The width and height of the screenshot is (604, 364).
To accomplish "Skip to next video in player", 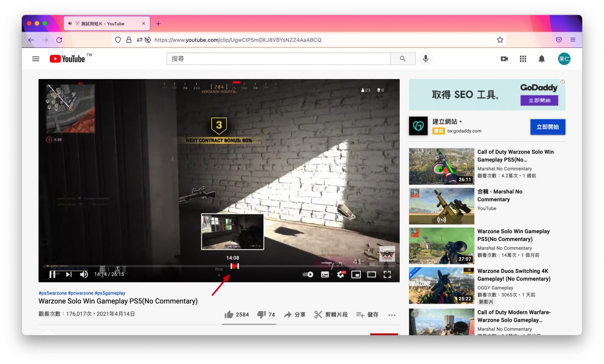I will point(68,274).
